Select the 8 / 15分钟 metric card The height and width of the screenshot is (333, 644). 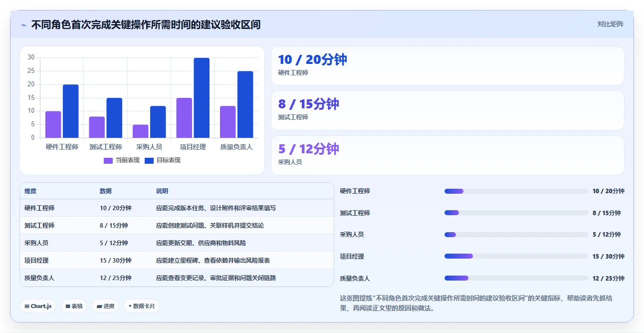pyautogui.click(x=447, y=110)
